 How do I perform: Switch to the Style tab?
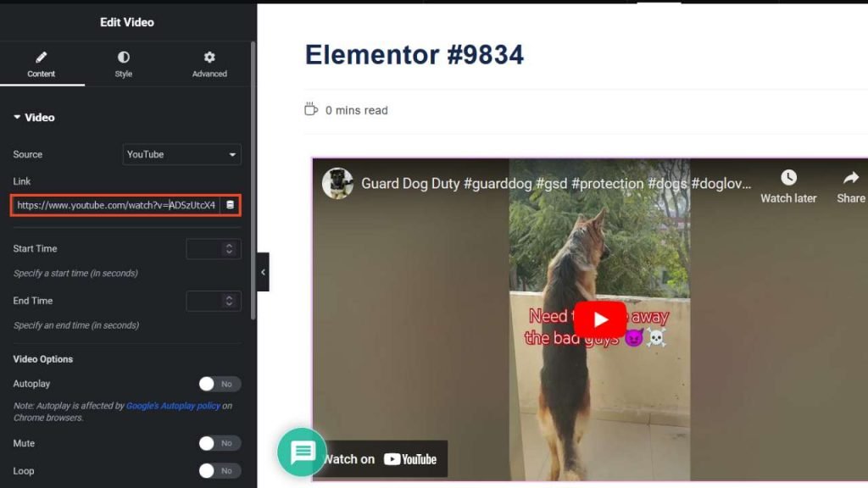pos(124,64)
